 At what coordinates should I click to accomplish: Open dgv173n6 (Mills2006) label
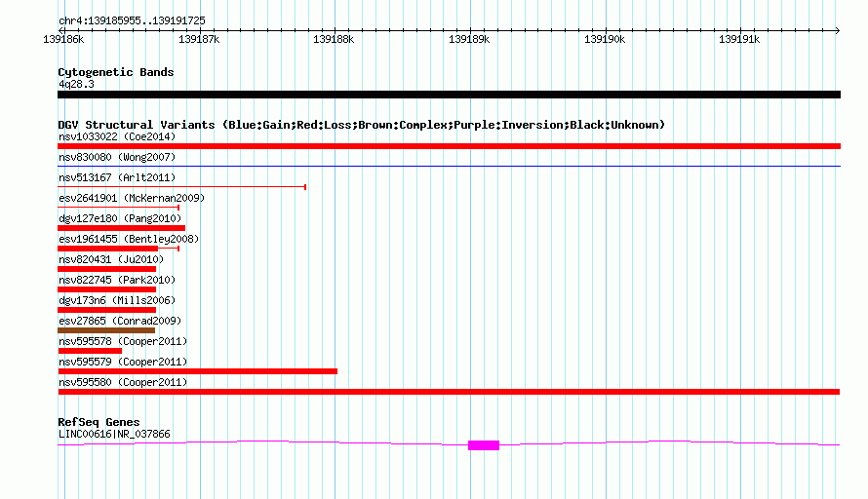point(117,300)
